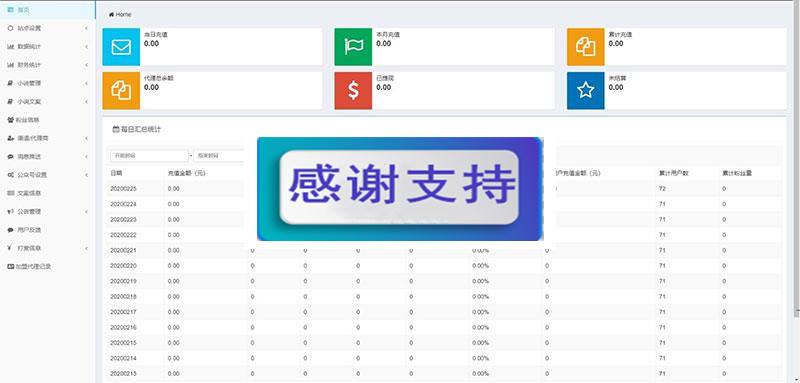The width and height of the screenshot is (800, 383).
Task: Click the 累计用户数 column header
Action: [673, 173]
